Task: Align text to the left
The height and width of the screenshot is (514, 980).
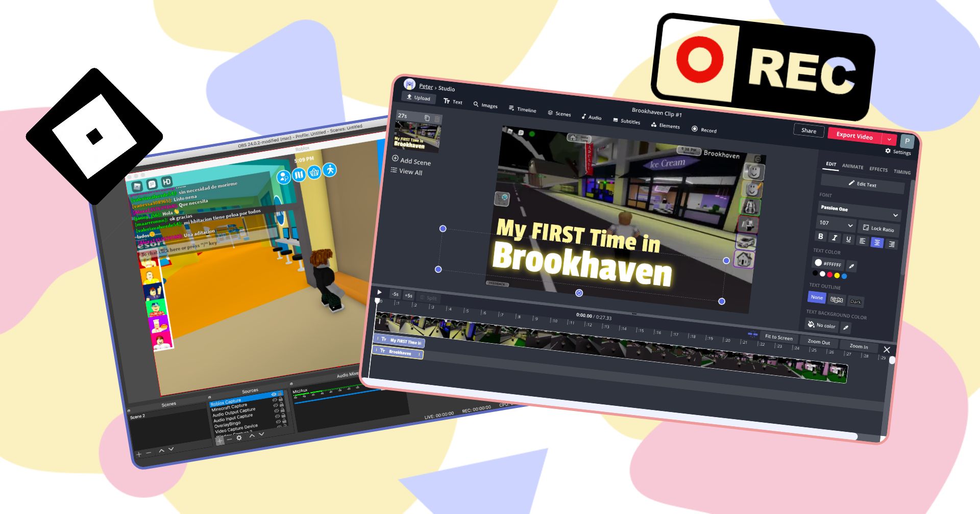Action: [x=862, y=241]
